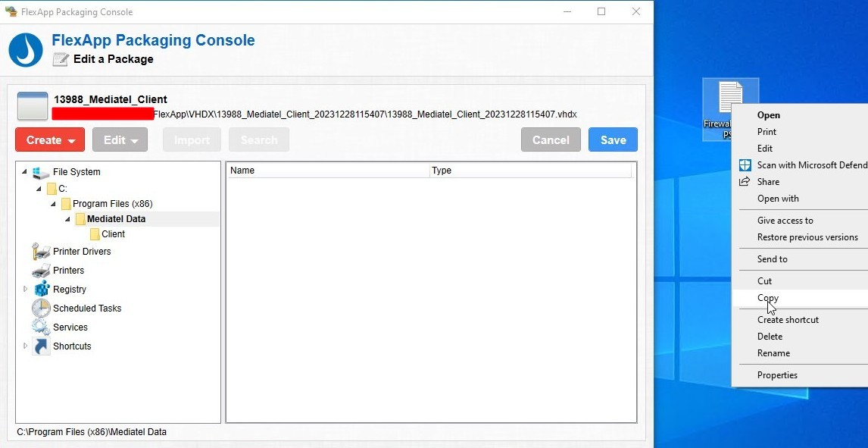Click the package thumbnail icon beside 13988_Mediatel_Client
This screenshot has width=868, height=448.
pyautogui.click(x=32, y=106)
